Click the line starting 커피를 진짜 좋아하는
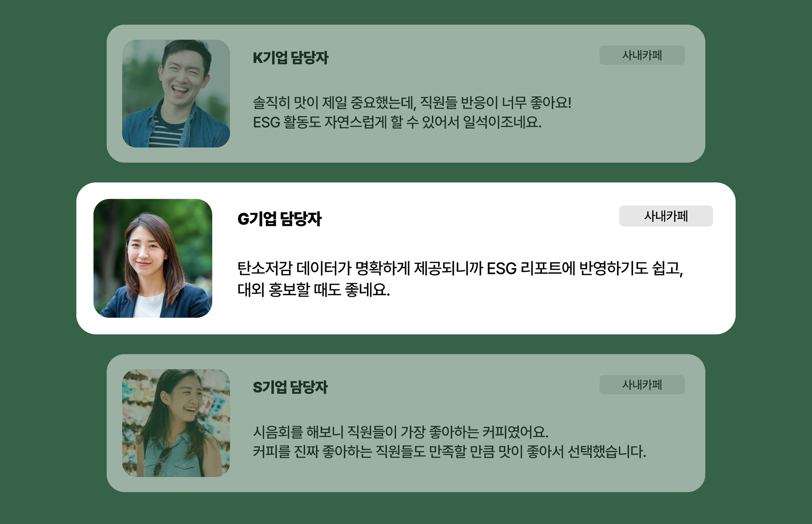The image size is (812, 524). point(450,452)
